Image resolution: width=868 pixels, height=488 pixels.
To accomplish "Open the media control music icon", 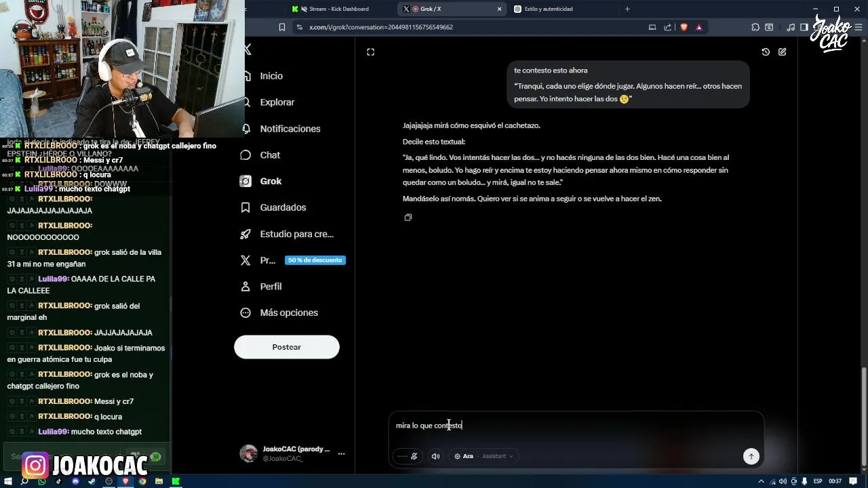I will [791, 27].
